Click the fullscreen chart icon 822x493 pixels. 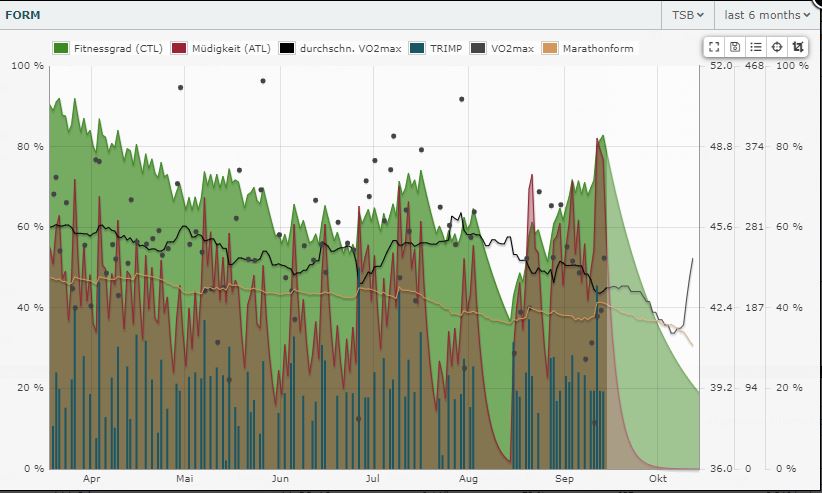(x=713, y=47)
